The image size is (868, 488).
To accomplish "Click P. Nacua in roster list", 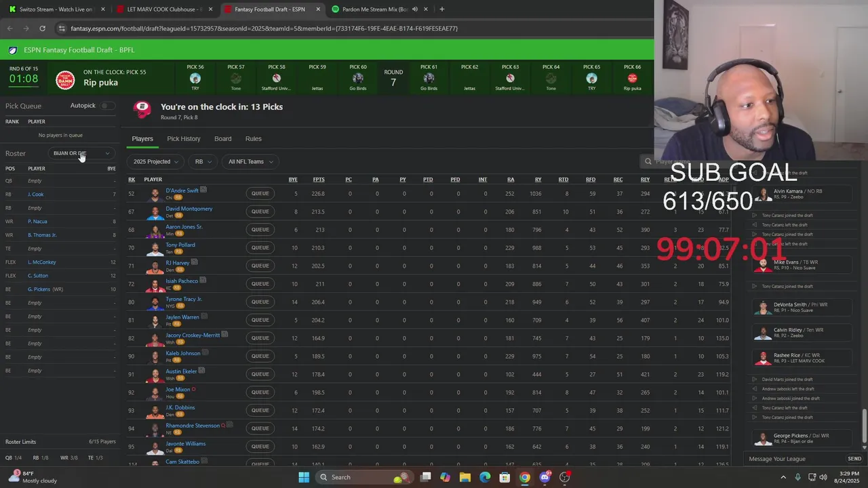I will point(37,222).
